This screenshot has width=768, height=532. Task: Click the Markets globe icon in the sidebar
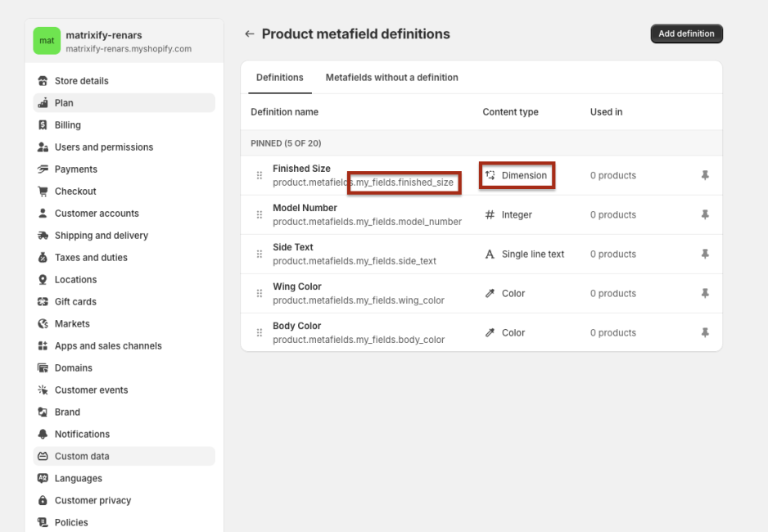coord(42,323)
